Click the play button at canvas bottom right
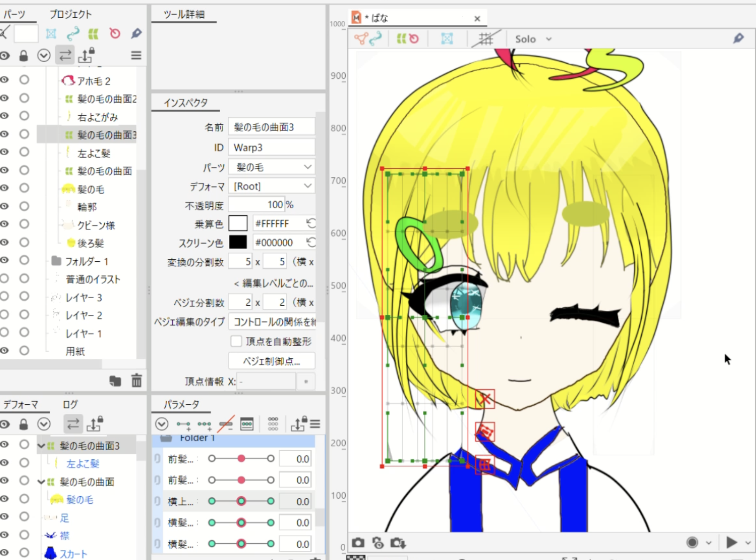756x560 pixels. tap(731, 542)
